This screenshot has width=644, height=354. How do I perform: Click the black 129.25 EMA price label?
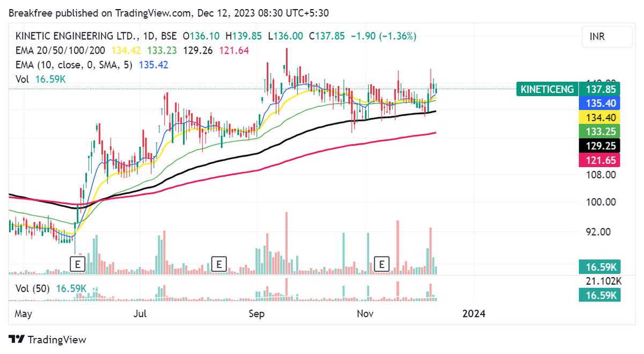pos(601,146)
